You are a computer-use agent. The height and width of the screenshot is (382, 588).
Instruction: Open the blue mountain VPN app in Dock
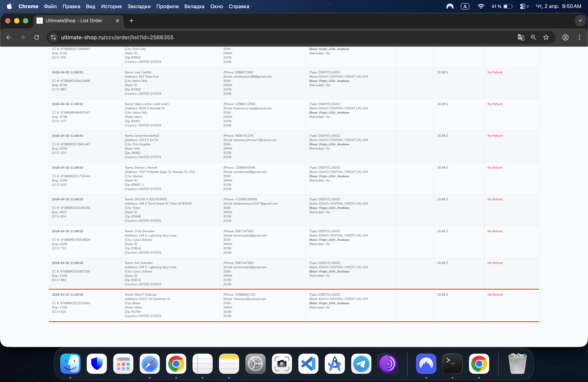pyautogui.click(x=426, y=364)
